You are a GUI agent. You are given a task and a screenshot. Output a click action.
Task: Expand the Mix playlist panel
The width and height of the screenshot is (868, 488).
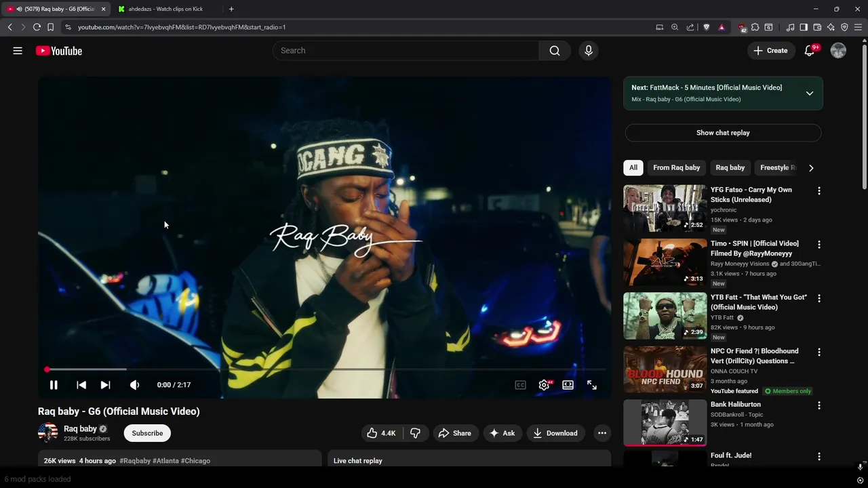[x=809, y=94]
